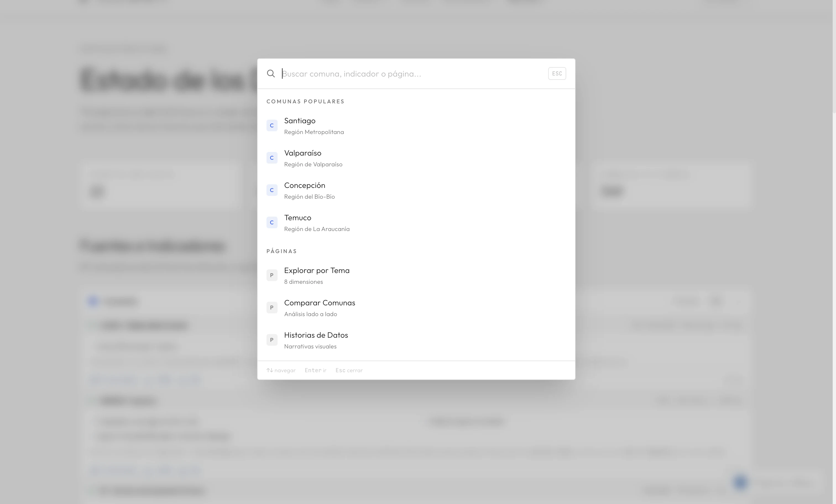
Task: Click the P badge beside Comparar Comunas
Action: point(272,308)
